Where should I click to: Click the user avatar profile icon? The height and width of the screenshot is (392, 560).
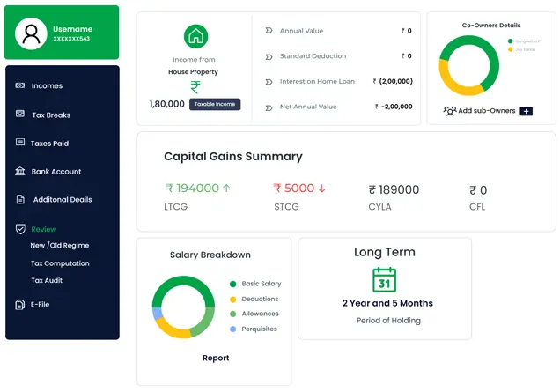(32, 34)
